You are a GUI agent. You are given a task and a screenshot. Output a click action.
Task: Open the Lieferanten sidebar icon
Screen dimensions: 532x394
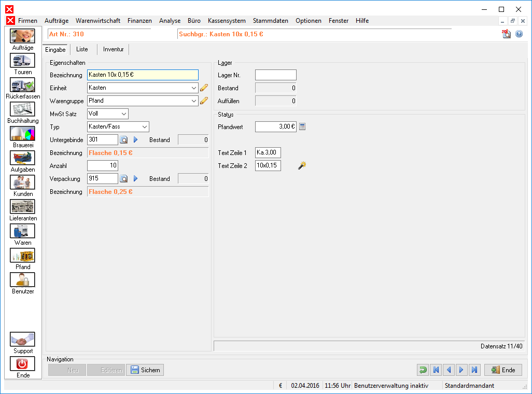click(22, 207)
